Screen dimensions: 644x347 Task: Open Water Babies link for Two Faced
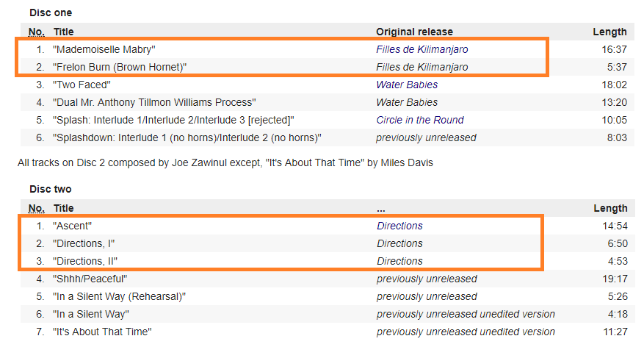[x=407, y=85]
